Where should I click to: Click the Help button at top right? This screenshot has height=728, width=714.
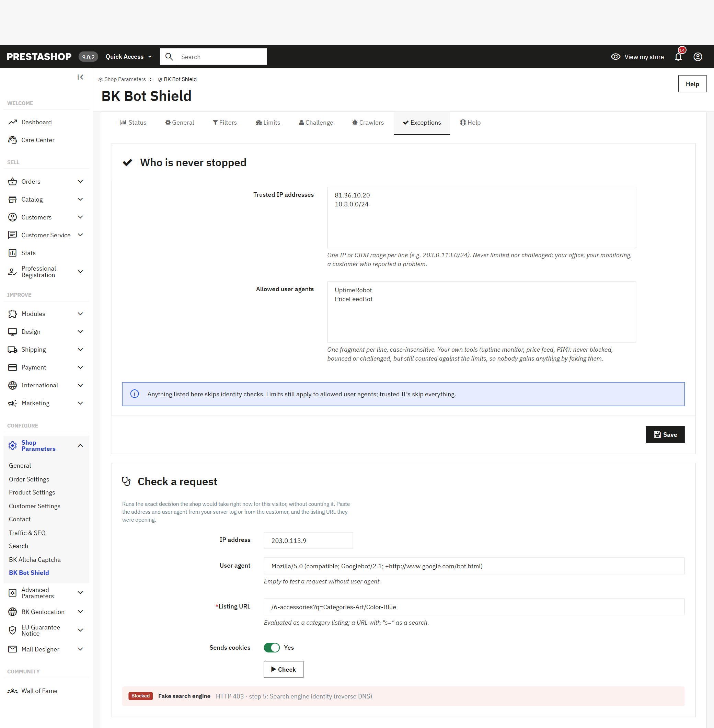coord(692,84)
